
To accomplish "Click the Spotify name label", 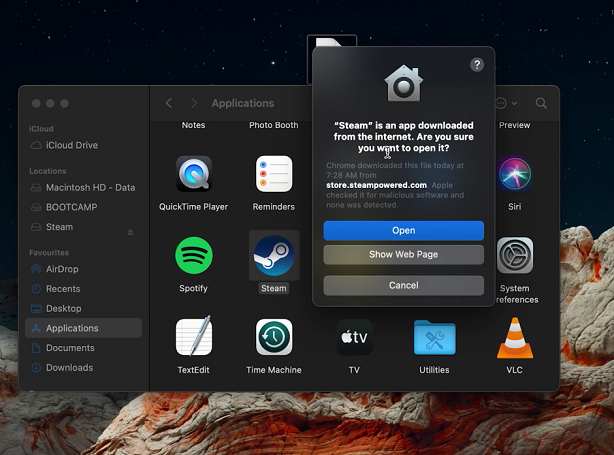I will point(193,289).
